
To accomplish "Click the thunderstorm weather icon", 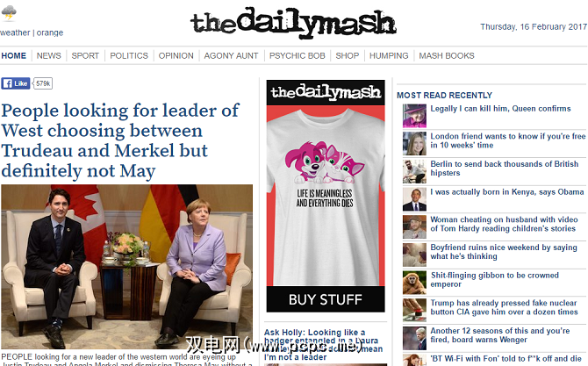I will click(x=9, y=12).
